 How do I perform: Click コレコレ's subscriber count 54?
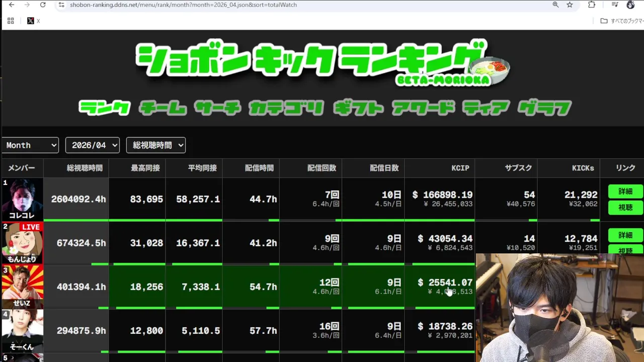529,195
